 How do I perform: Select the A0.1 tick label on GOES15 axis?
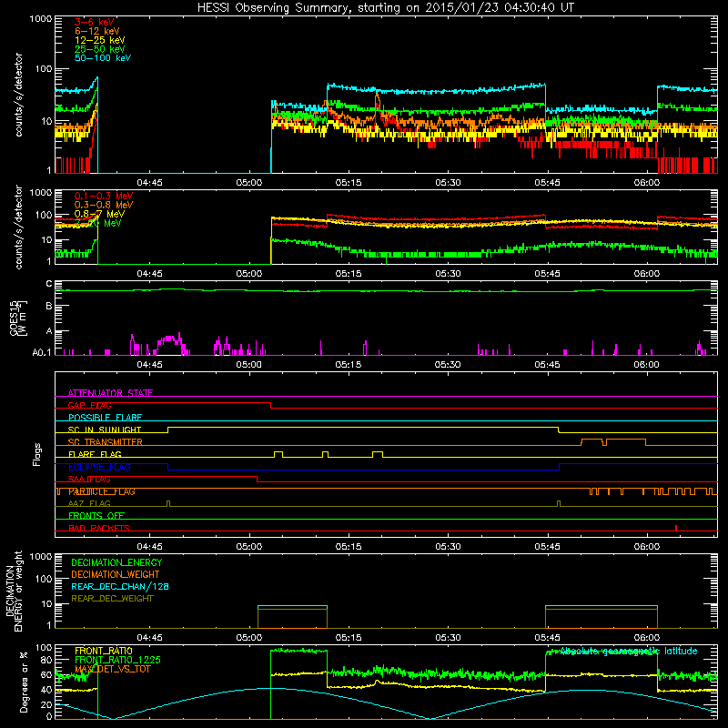[42, 352]
